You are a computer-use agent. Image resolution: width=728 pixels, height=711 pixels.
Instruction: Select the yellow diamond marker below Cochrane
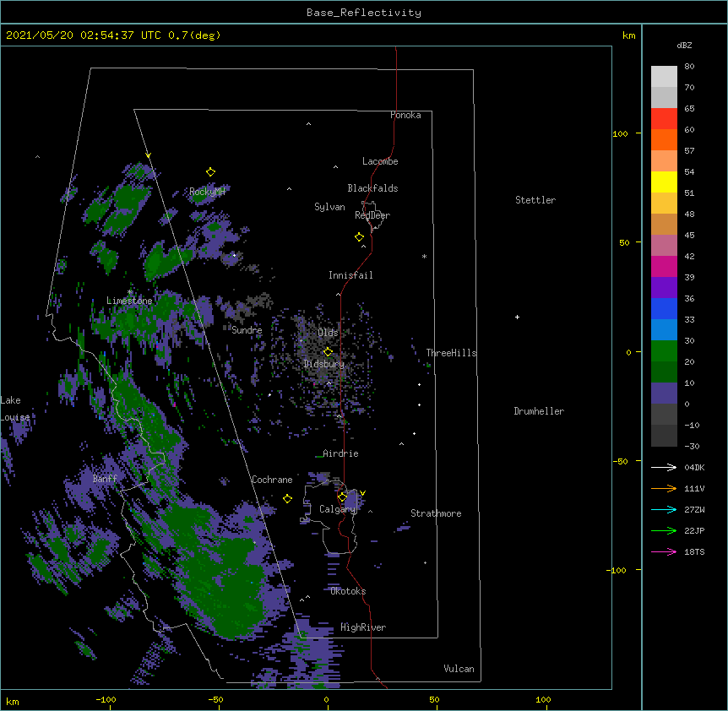[x=287, y=499]
